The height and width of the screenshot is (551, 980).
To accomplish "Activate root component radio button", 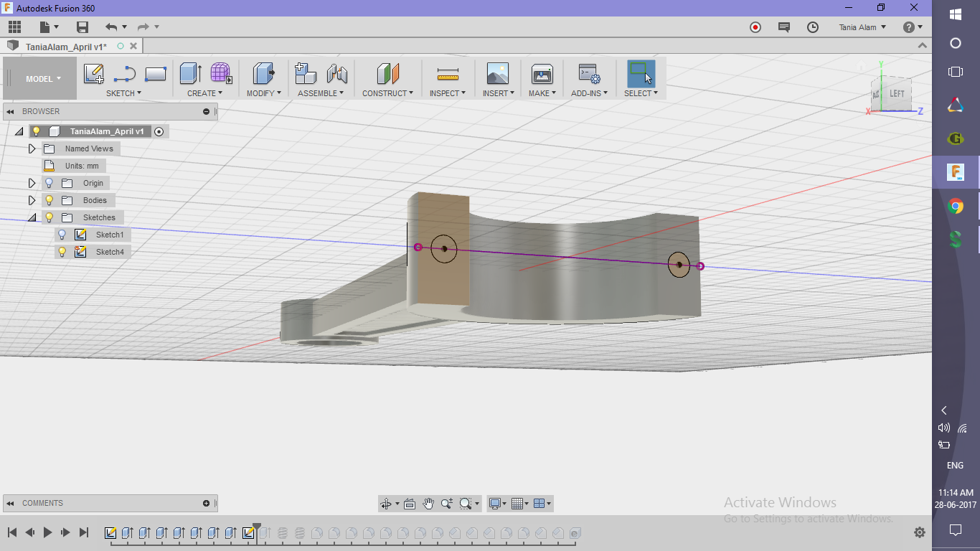I will (x=159, y=131).
